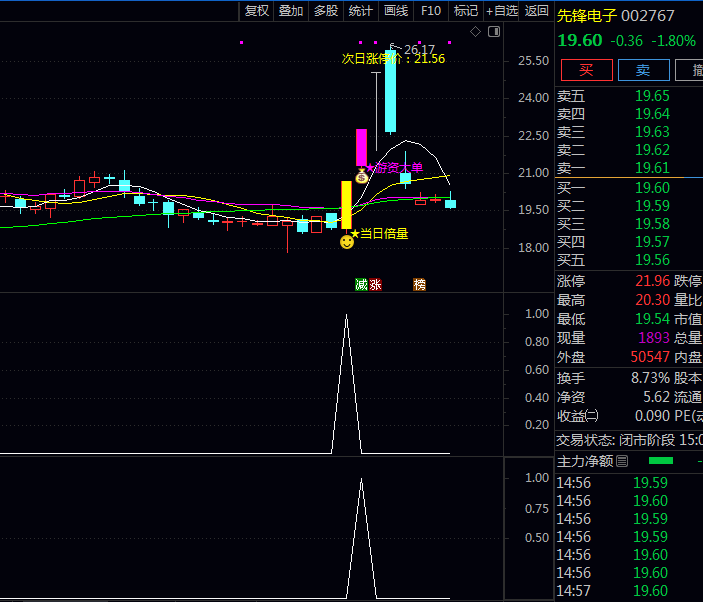Viewport: 703px width, 602px height.
Task: Click the 标记 mark button
Action: pos(466,11)
